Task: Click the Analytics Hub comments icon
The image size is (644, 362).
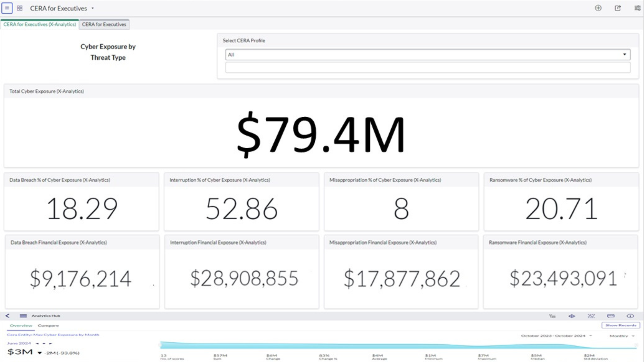Action: pos(611,316)
